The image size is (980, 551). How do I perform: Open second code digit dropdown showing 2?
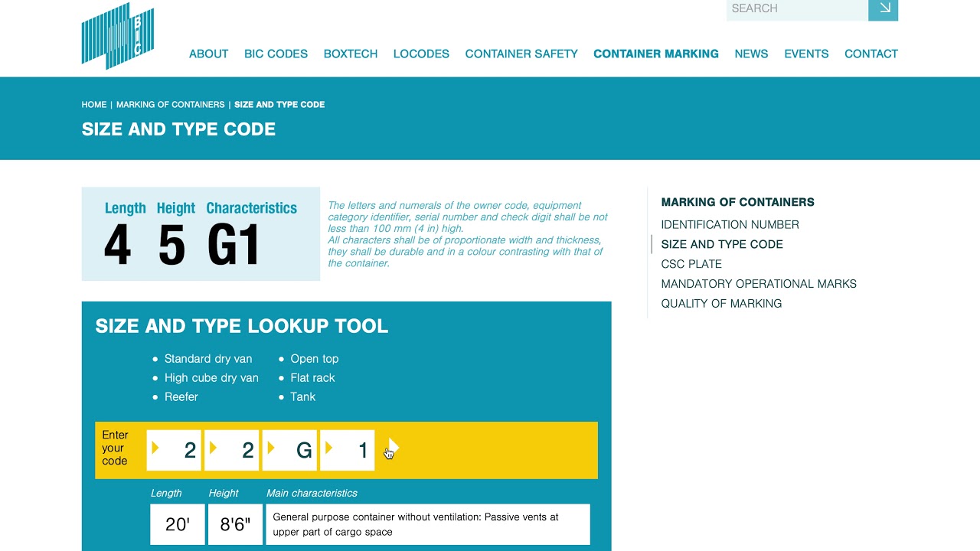232,450
